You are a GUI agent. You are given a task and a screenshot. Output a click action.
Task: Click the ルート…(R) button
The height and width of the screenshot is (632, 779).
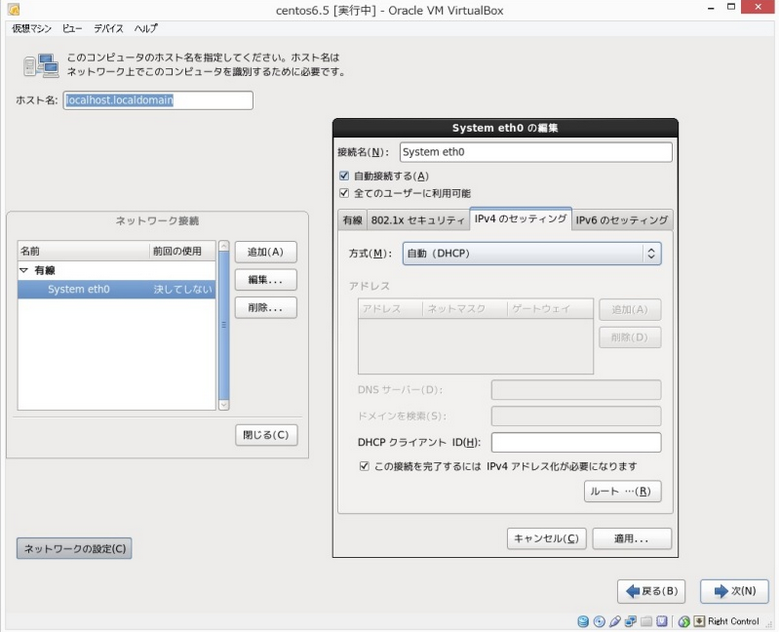(623, 491)
